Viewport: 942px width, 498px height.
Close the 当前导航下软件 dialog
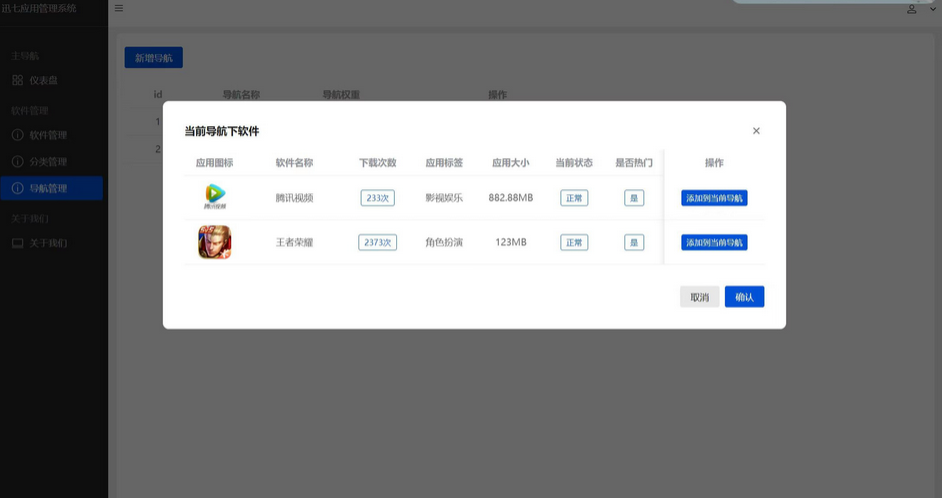coord(756,131)
